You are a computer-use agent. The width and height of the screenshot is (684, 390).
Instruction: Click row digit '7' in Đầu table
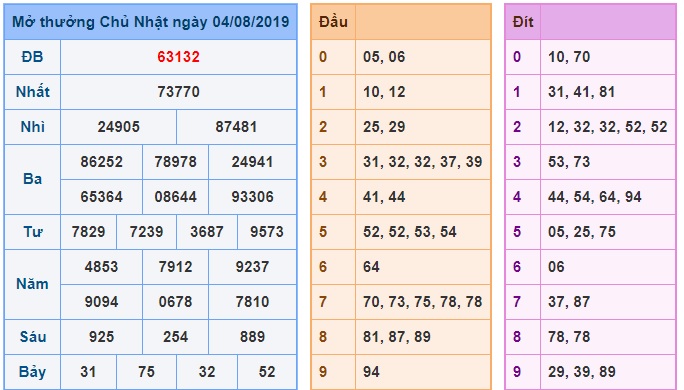[x=323, y=302]
